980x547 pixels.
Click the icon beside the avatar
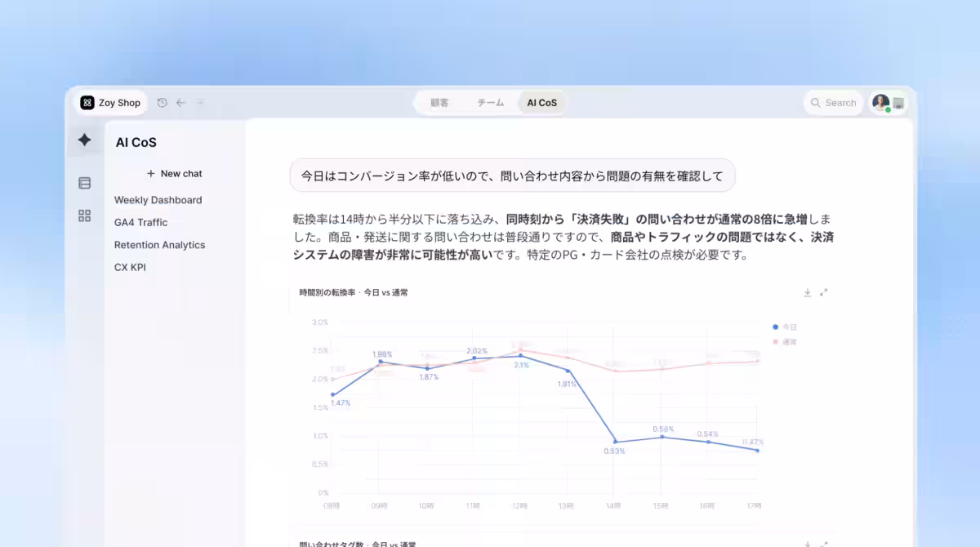pyautogui.click(x=898, y=103)
